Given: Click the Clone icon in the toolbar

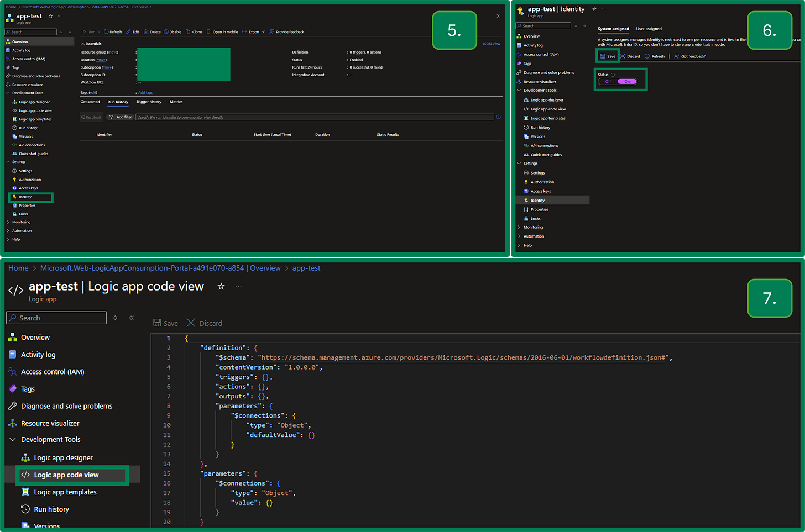Looking at the screenshot, I should coord(188,32).
